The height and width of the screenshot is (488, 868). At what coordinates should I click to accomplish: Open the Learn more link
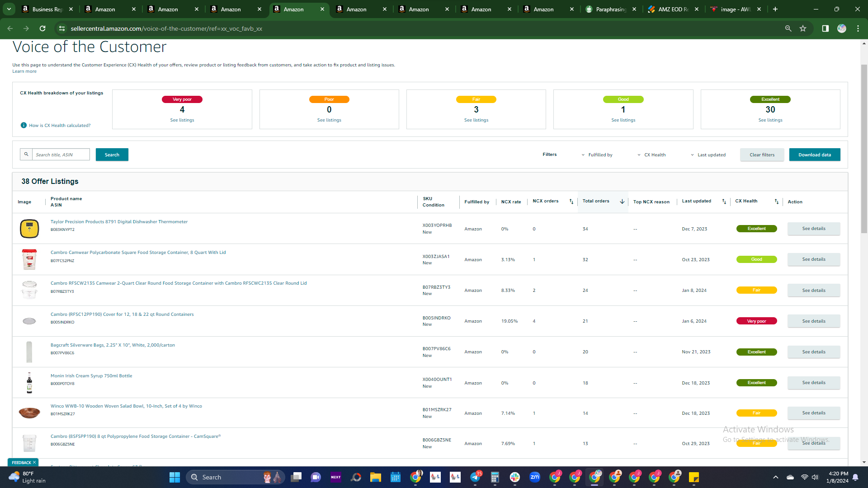pos(24,71)
